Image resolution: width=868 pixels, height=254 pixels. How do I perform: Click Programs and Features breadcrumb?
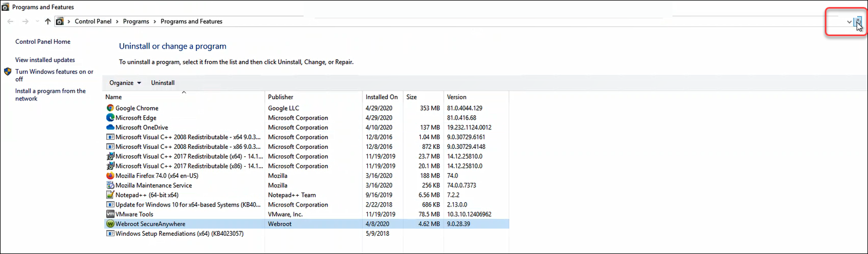pos(191,22)
